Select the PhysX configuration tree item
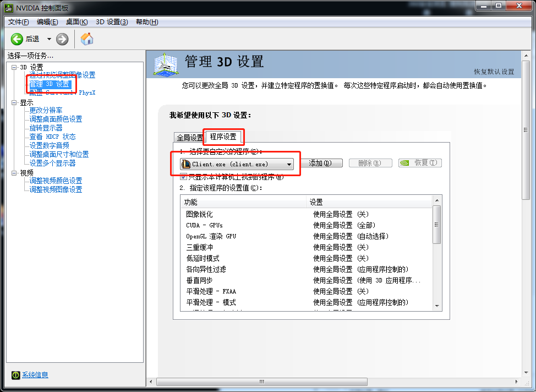The width and height of the screenshot is (536, 392). [x=62, y=92]
